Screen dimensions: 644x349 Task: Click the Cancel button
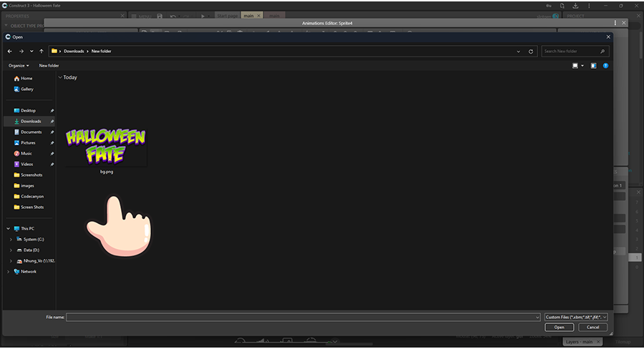(592, 327)
